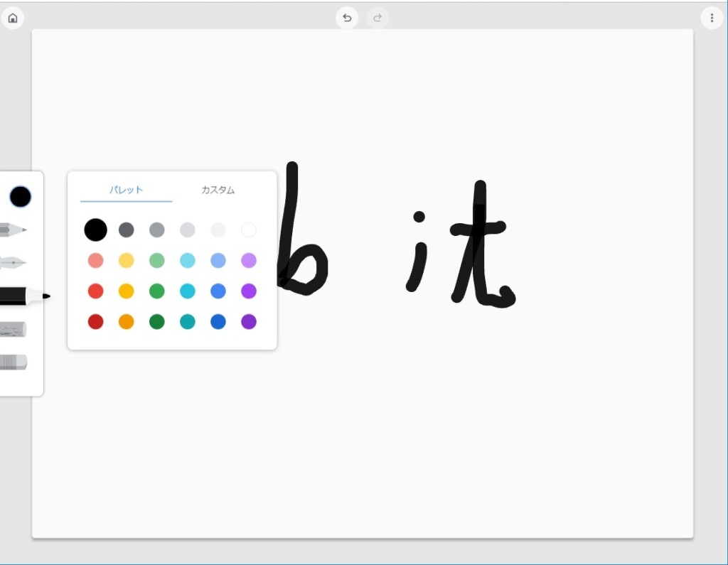Select the Eraser tool
The width and height of the screenshot is (728, 565).
tap(14, 363)
